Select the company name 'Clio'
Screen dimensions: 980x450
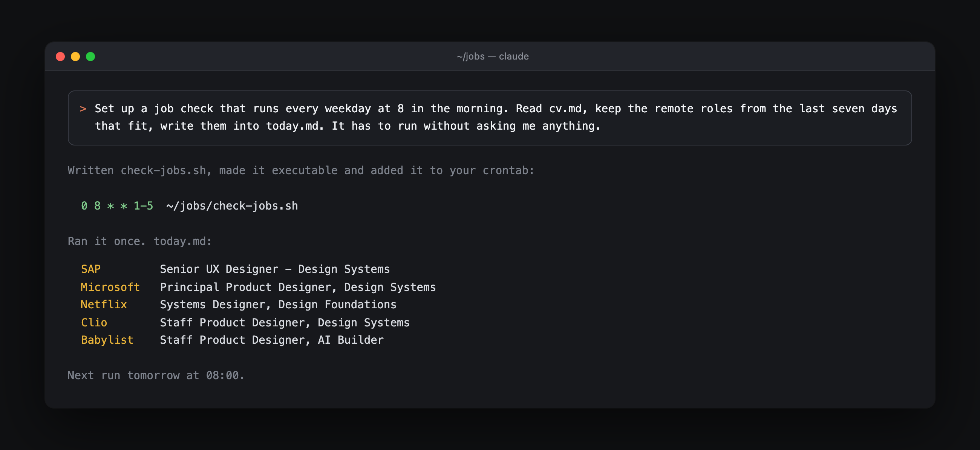94,322
